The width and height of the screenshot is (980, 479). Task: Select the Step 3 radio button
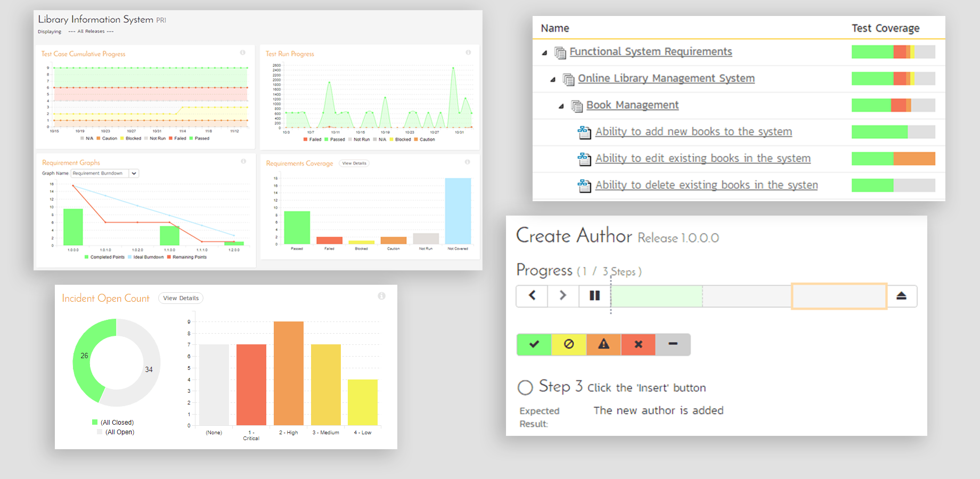click(525, 387)
